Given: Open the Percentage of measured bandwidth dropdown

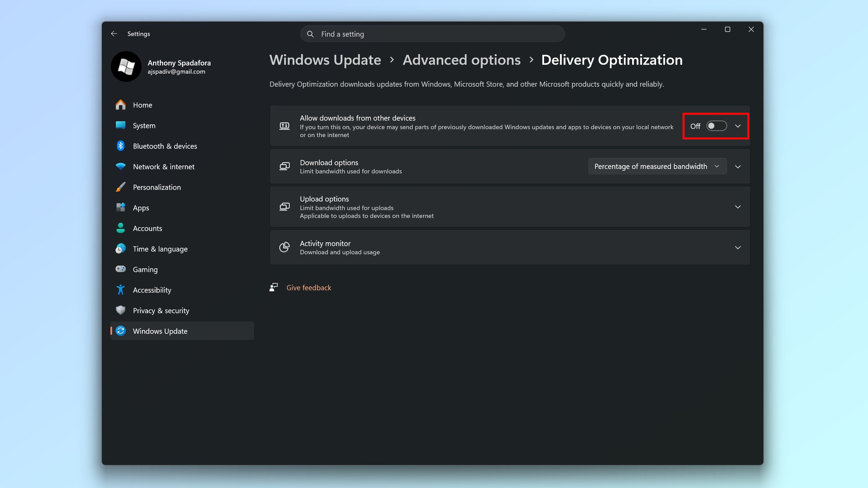Looking at the screenshot, I should pyautogui.click(x=656, y=166).
